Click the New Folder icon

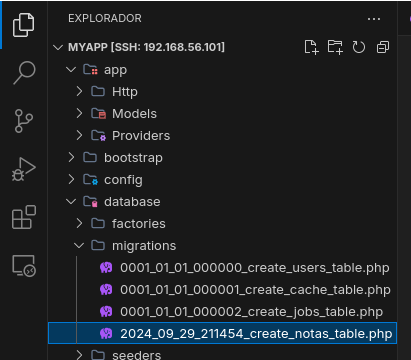[x=335, y=47]
